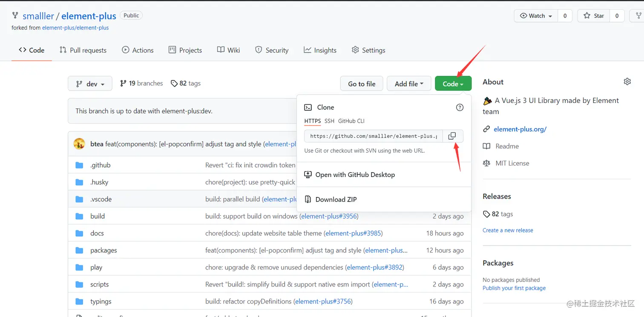
Task: Select the GitHub CLI clone tab
Action: coord(351,121)
